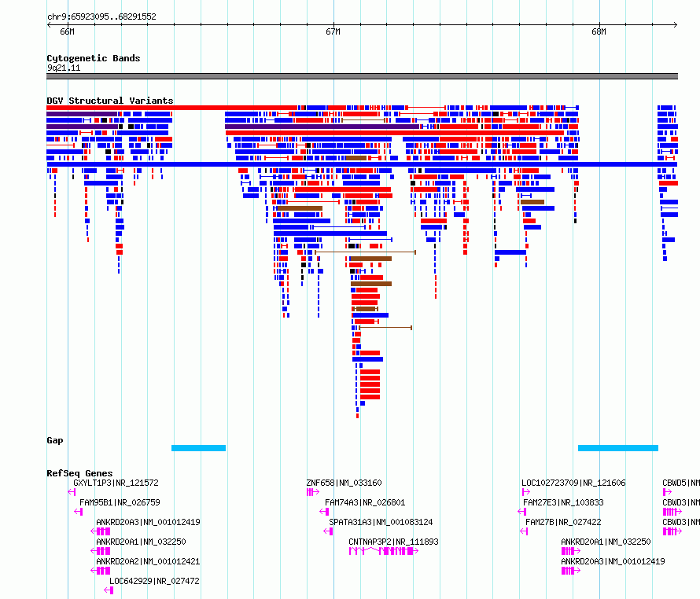The height and width of the screenshot is (599, 700).
Task: Select the LOC642929 gene arrow glyph
Action: click(109, 590)
